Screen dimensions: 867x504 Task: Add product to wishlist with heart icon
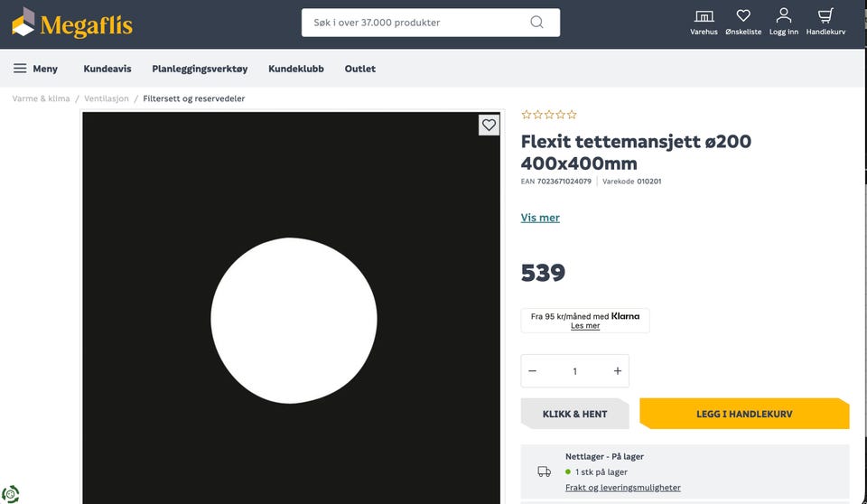489,125
